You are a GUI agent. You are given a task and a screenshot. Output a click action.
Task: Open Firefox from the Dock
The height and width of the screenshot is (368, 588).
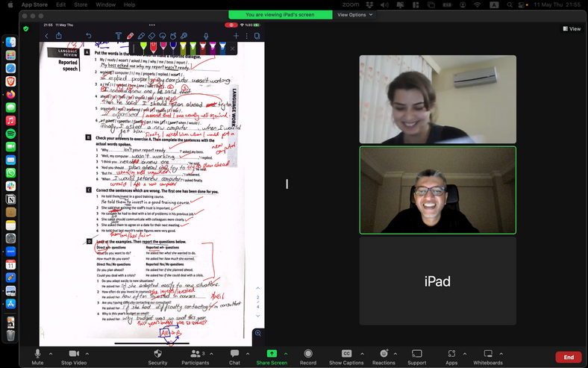pyautogui.click(x=10, y=94)
